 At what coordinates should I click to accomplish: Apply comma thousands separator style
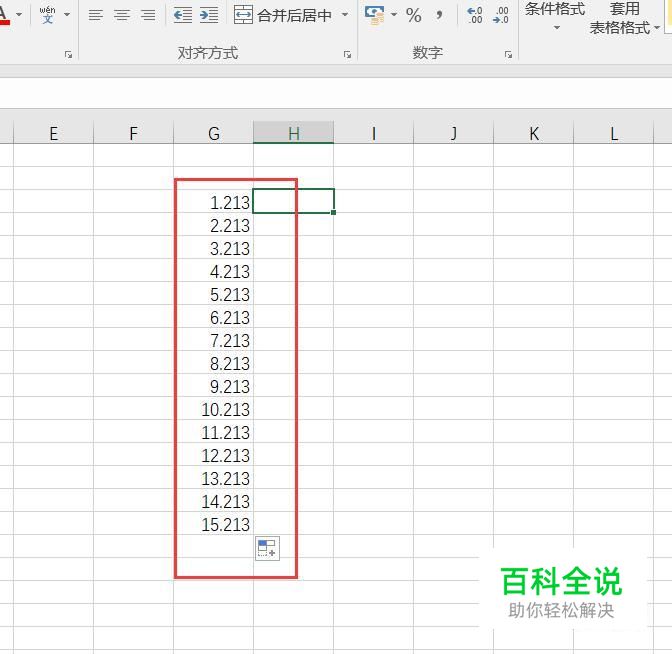coord(439,15)
